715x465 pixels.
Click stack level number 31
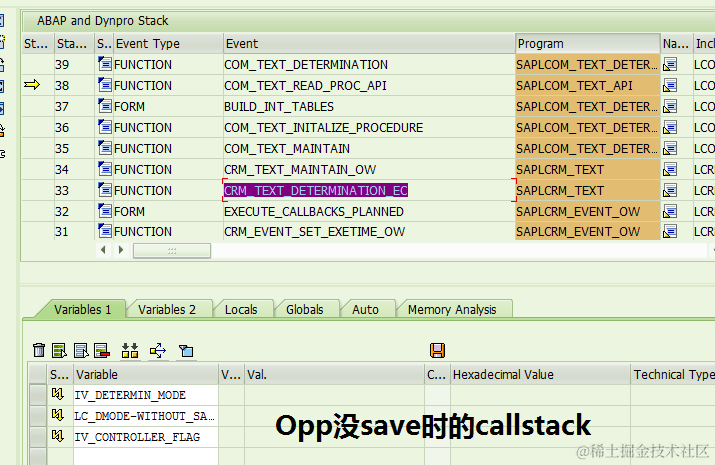coord(62,232)
